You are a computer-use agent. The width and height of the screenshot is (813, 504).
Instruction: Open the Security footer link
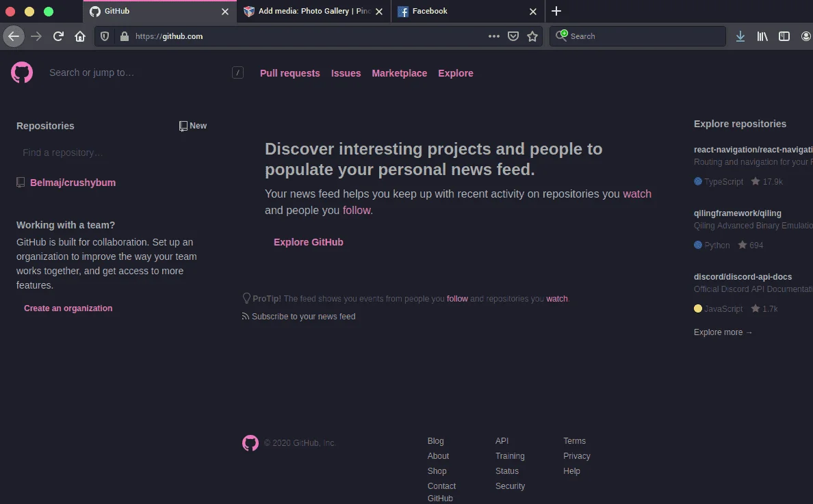[x=511, y=486]
